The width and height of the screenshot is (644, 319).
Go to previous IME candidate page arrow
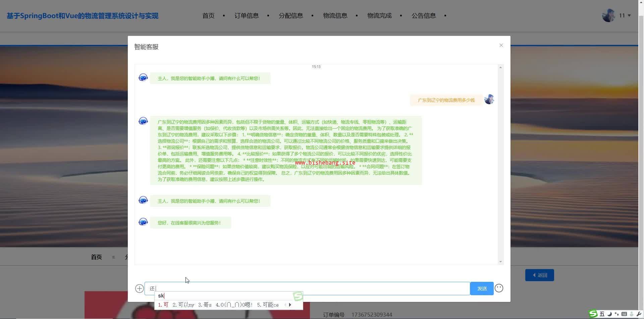pos(285,305)
